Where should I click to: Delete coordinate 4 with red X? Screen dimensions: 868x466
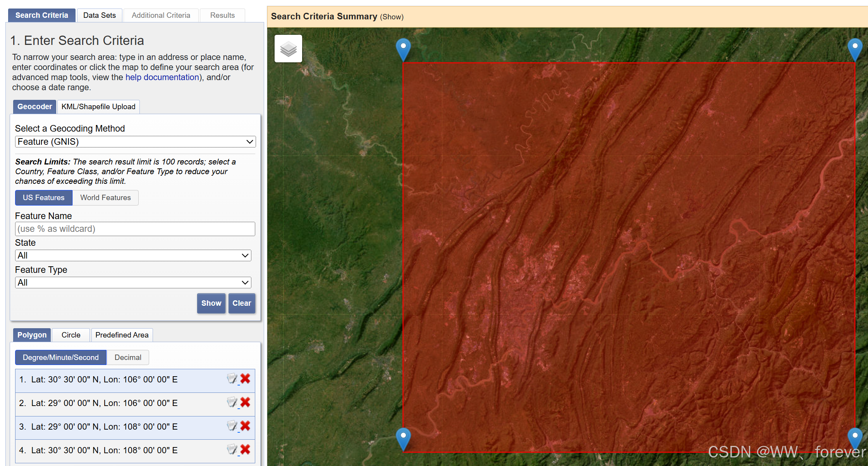tap(245, 449)
